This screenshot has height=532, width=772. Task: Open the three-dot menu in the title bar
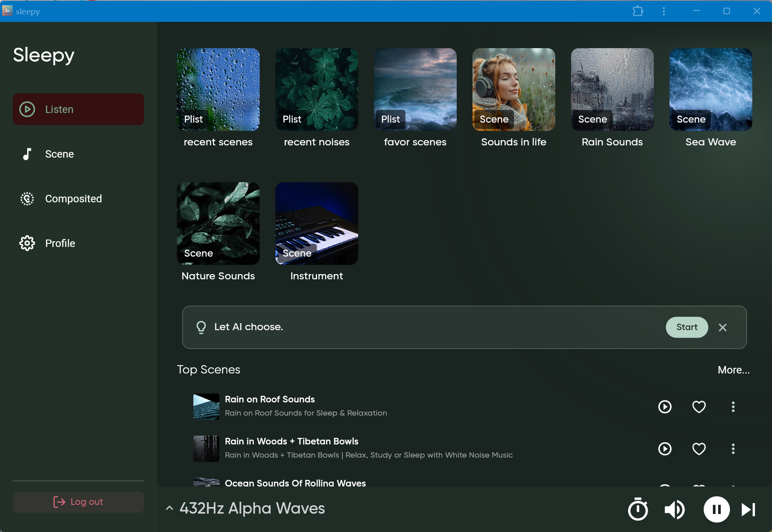coord(664,11)
